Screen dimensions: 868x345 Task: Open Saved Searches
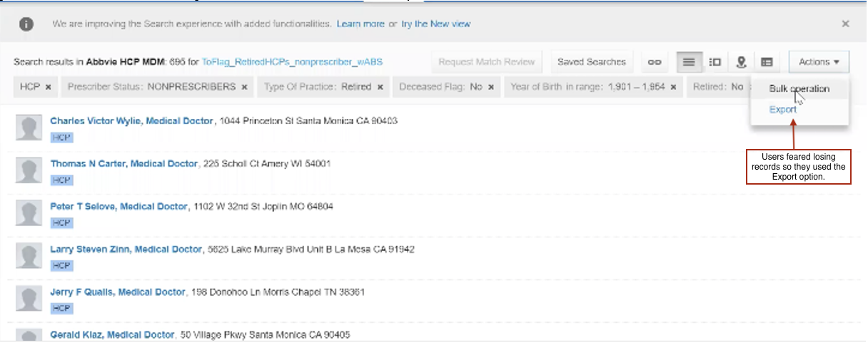click(592, 62)
